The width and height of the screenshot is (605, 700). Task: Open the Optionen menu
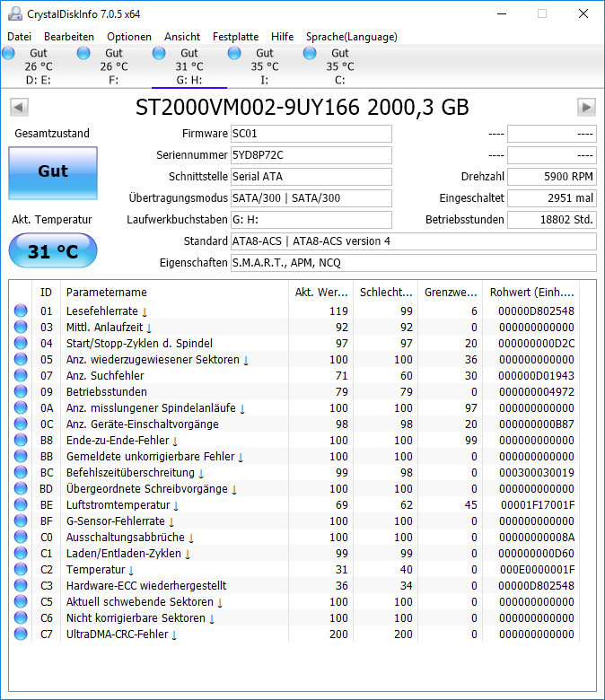[x=129, y=37]
